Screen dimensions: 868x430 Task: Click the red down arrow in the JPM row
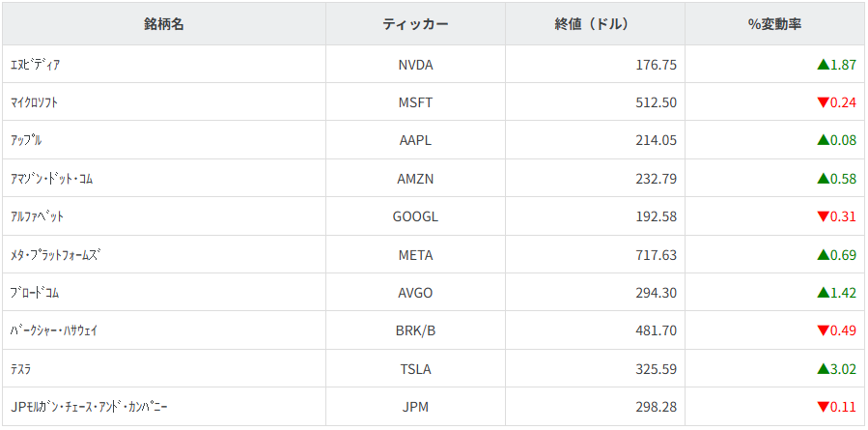point(823,407)
